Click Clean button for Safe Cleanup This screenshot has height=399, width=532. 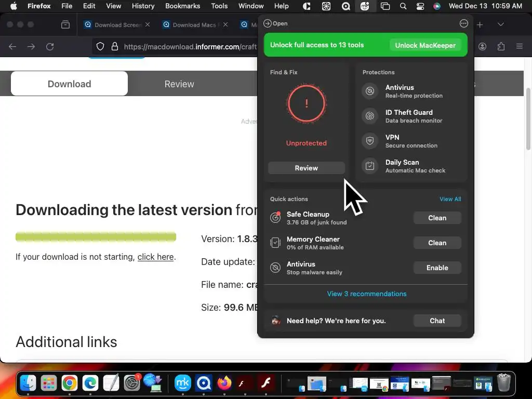pyautogui.click(x=437, y=218)
